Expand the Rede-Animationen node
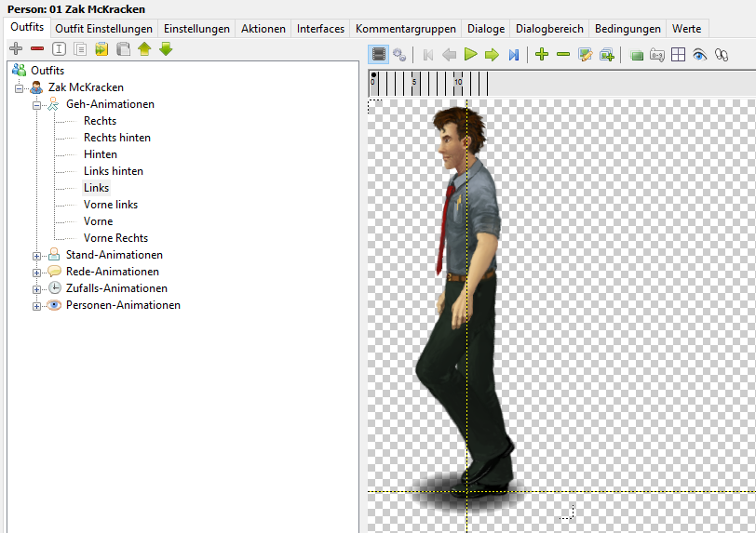 36,273
